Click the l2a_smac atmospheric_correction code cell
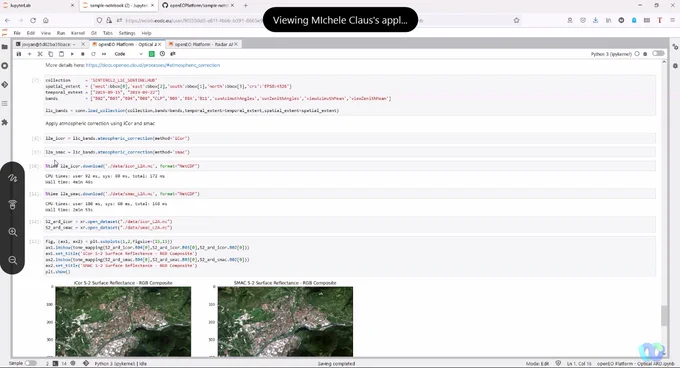Viewport: 680px width, 368px height. pyautogui.click(x=350, y=152)
